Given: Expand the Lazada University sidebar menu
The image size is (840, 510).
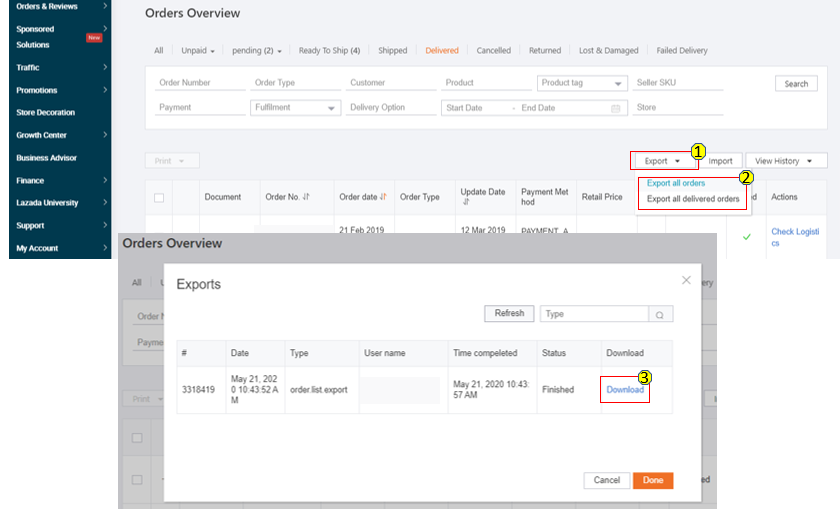Looking at the screenshot, I should click(61, 202).
